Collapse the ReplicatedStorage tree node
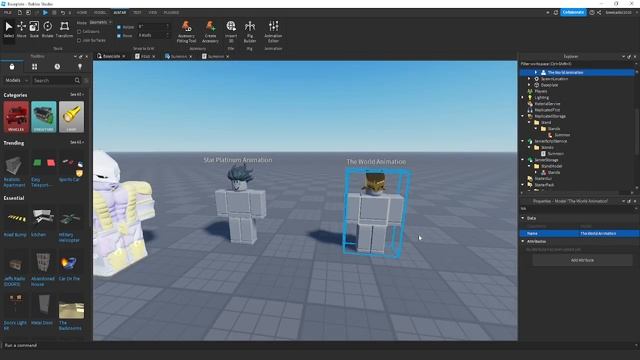Screen dimensions: 640x360 pyautogui.click(x=523, y=116)
